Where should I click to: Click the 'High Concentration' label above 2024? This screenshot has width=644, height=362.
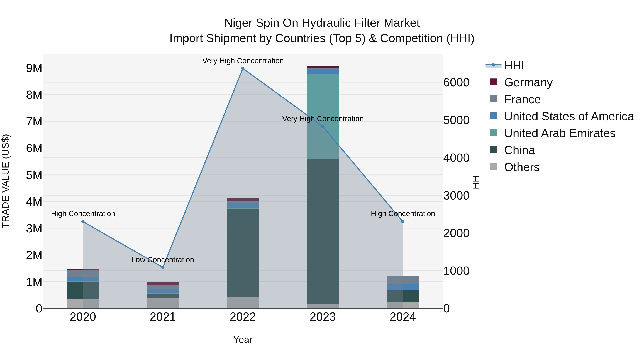[403, 214]
